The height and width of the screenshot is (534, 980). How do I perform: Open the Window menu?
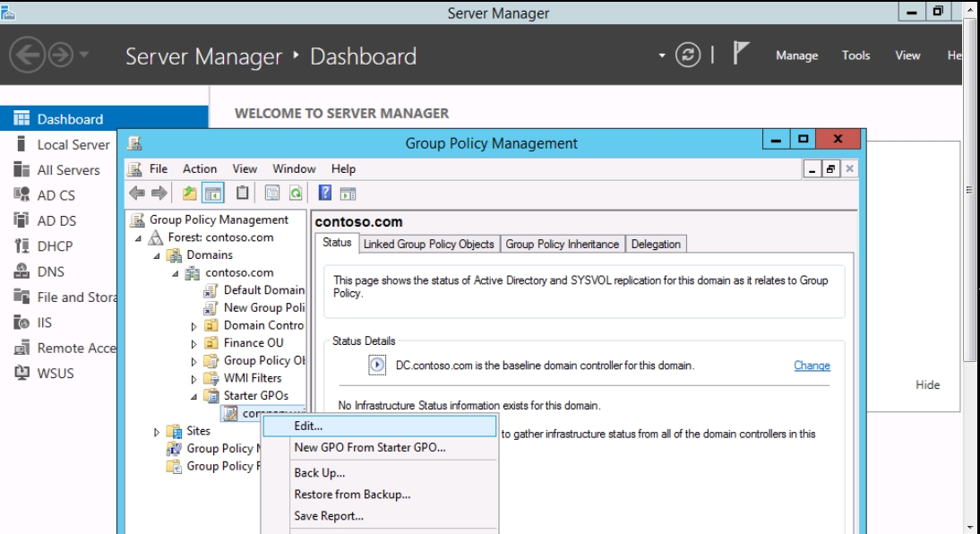294,168
